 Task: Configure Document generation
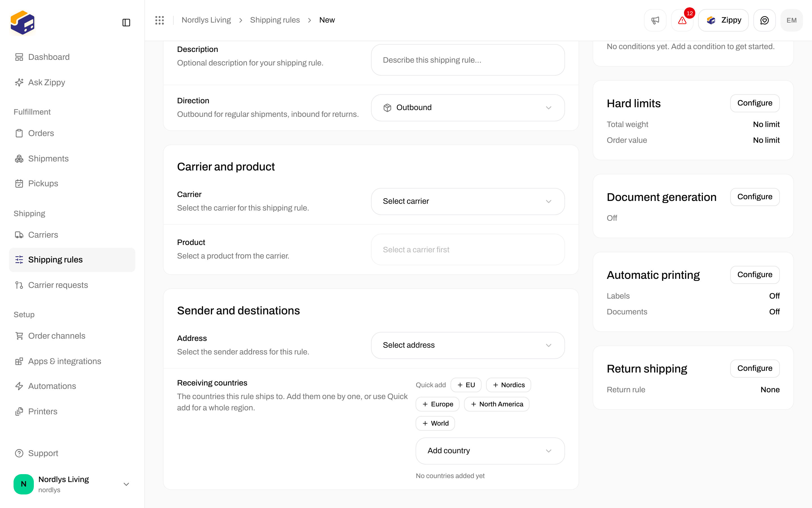coord(754,197)
